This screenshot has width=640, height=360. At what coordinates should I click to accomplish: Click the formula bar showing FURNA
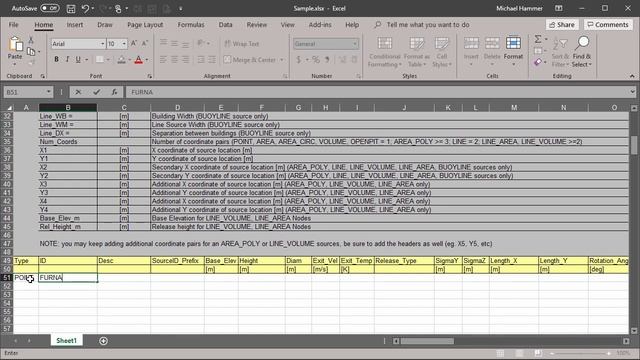(x=378, y=92)
